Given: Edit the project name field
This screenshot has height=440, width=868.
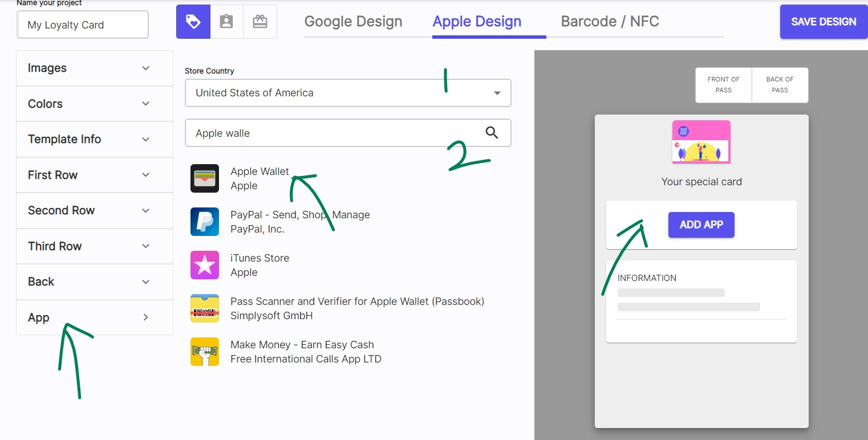Looking at the screenshot, I should coord(83,25).
